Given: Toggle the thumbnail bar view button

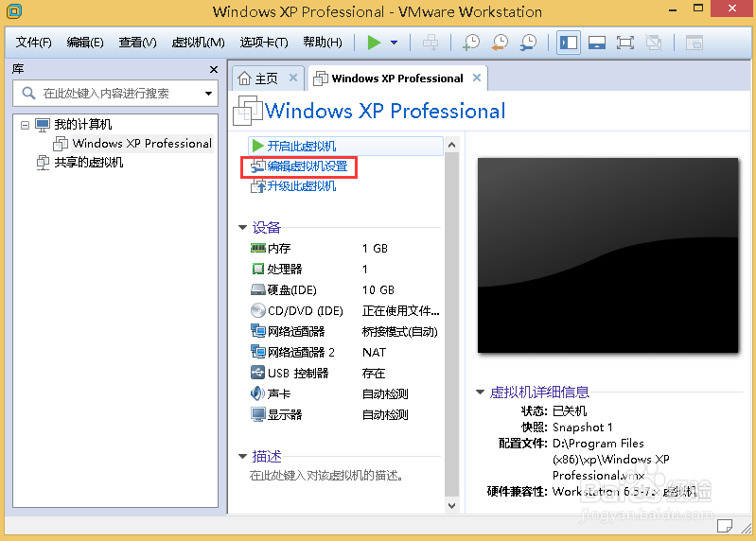Looking at the screenshot, I should 597,43.
